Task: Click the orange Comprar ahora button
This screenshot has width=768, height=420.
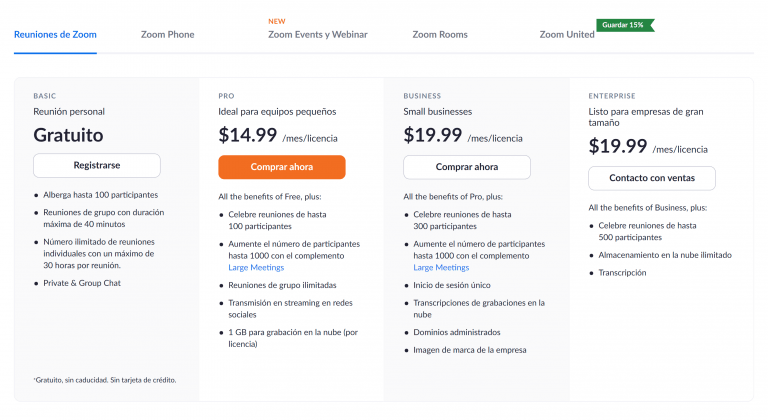Action: [282, 167]
